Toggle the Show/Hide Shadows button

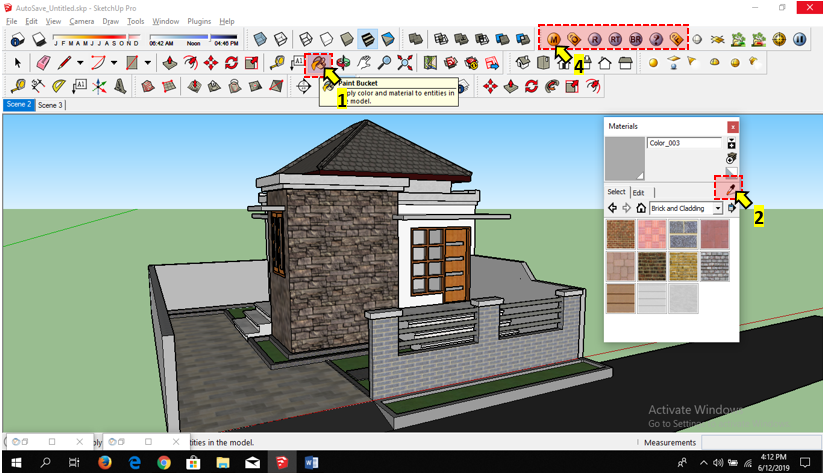(x=41, y=40)
